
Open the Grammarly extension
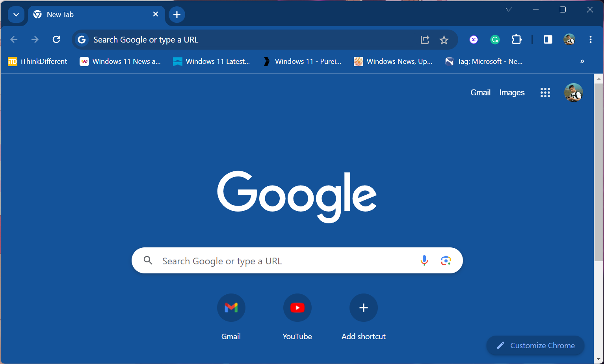(x=495, y=39)
